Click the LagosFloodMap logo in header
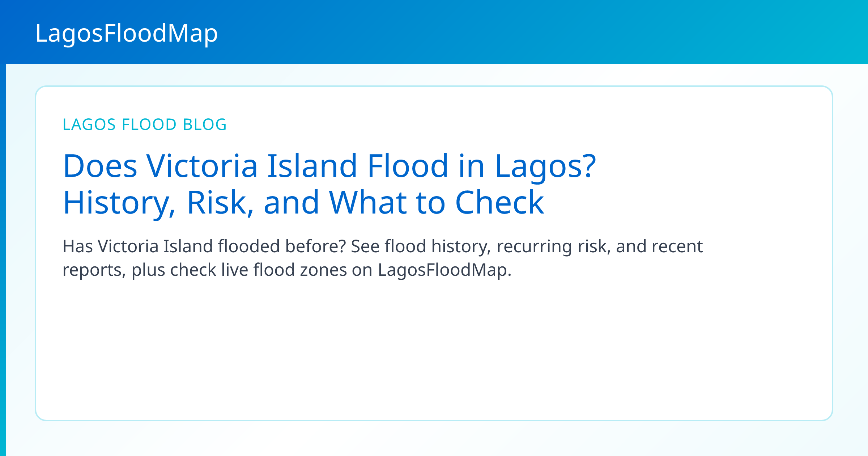The height and width of the screenshot is (456, 868). coord(127,33)
